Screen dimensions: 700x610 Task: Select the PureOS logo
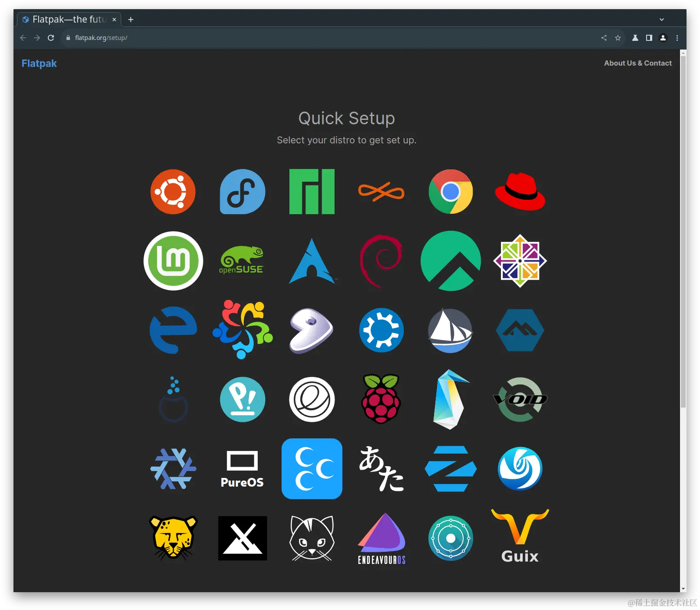(x=242, y=469)
